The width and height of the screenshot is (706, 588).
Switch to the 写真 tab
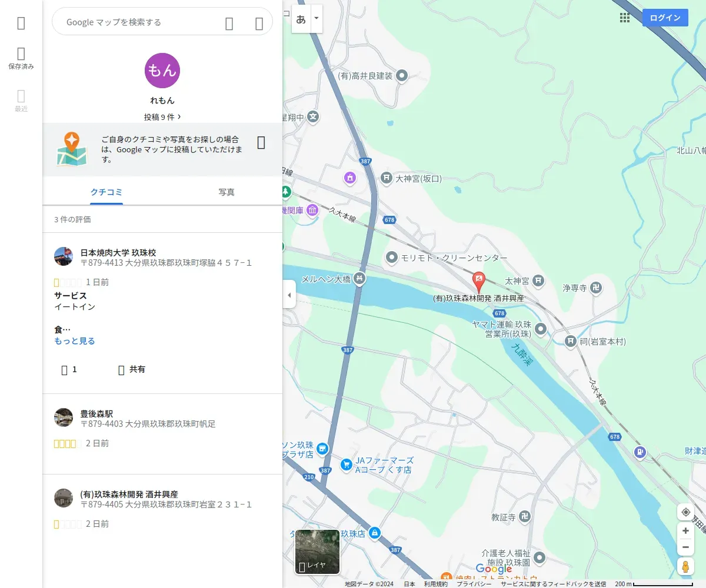227,192
